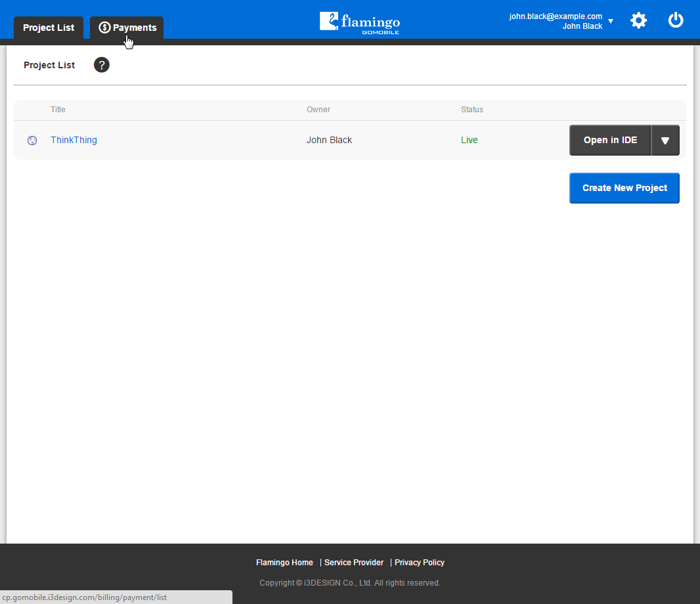Viewport: 700px width, 604px height.
Task: Click the Flamingo GoMobile logo
Action: coord(360,22)
